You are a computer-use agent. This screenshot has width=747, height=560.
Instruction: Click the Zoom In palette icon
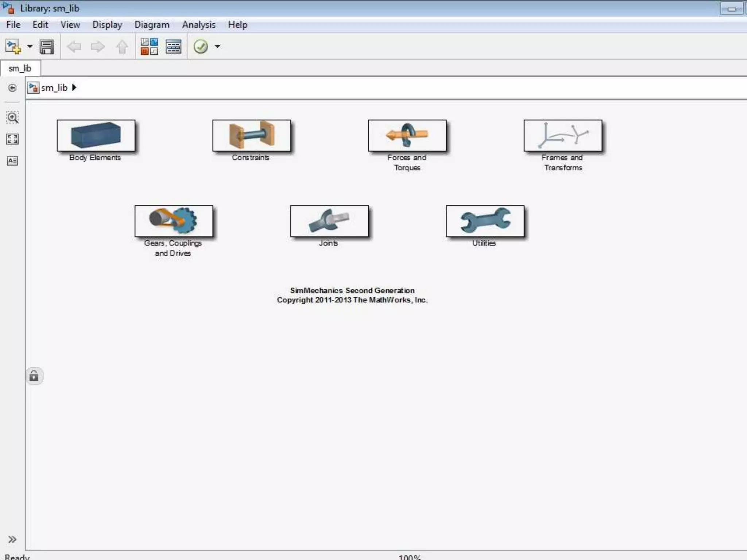(x=12, y=117)
